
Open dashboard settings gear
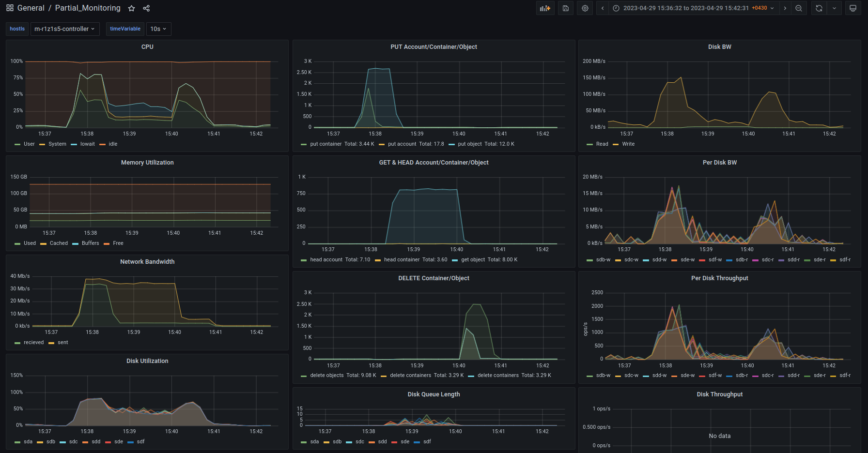click(x=585, y=8)
